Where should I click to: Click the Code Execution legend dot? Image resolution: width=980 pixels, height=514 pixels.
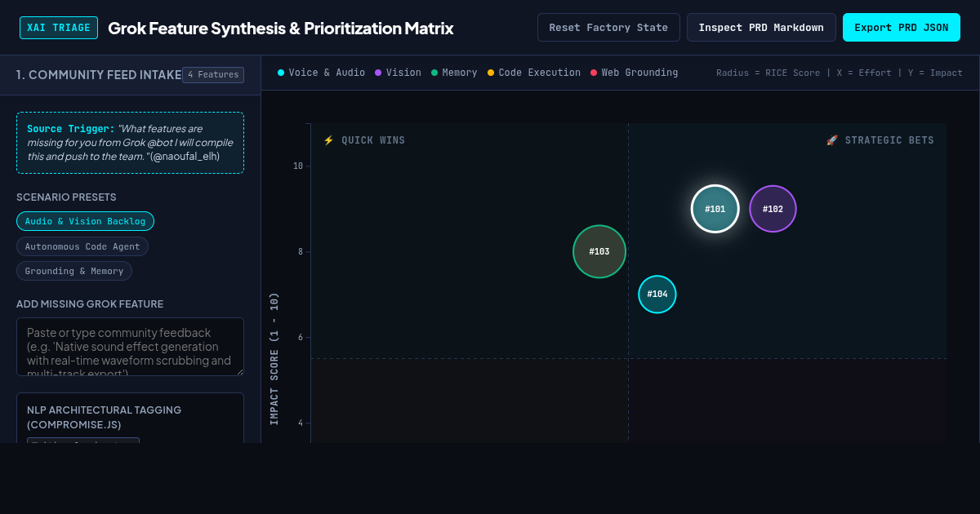(x=491, y=73)
